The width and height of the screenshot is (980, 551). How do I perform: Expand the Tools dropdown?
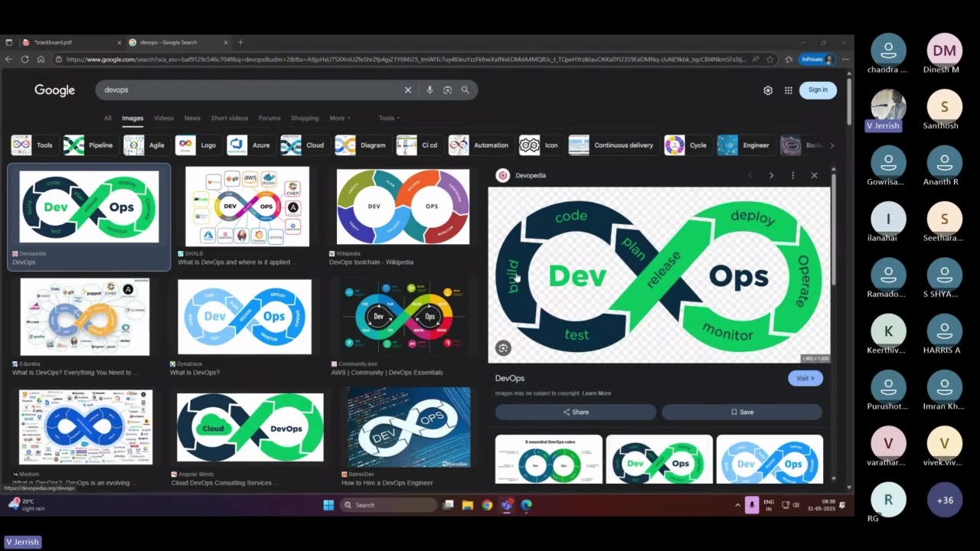coord(389,118)
